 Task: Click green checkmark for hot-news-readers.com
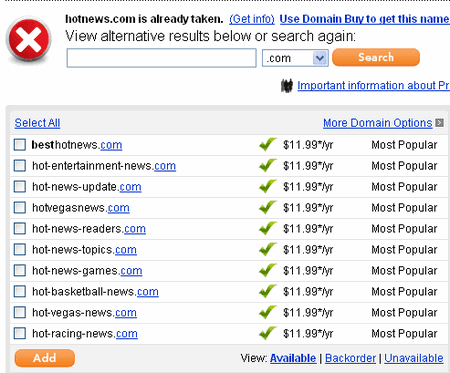coord(268,228)
